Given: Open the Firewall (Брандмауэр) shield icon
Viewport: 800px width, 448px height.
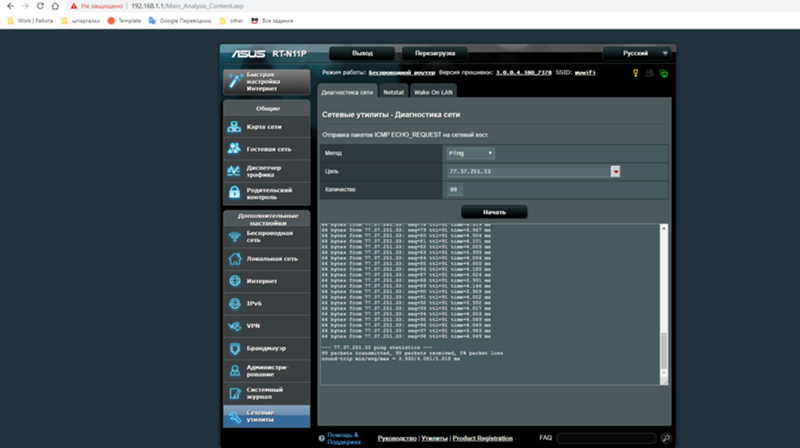Looking at the screenshot, I should click(x=235, y=348).
